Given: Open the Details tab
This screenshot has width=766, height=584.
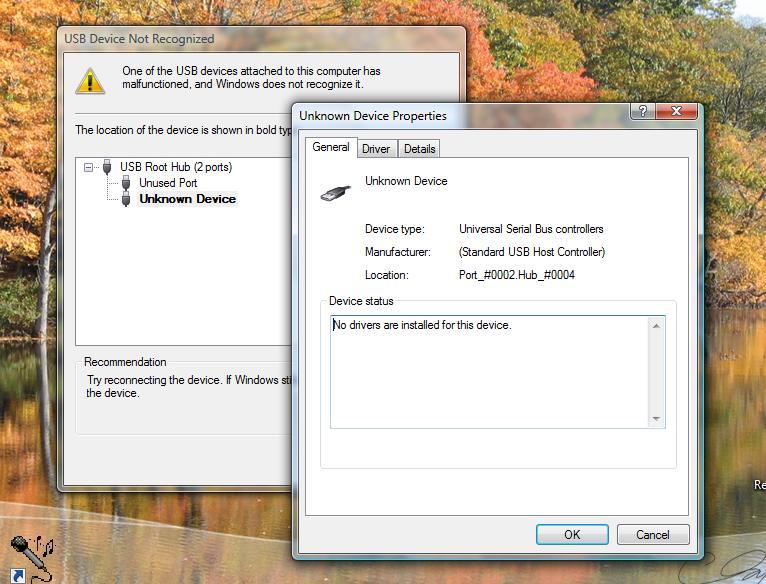Looking at the screenshot, I should click(419, 149).
